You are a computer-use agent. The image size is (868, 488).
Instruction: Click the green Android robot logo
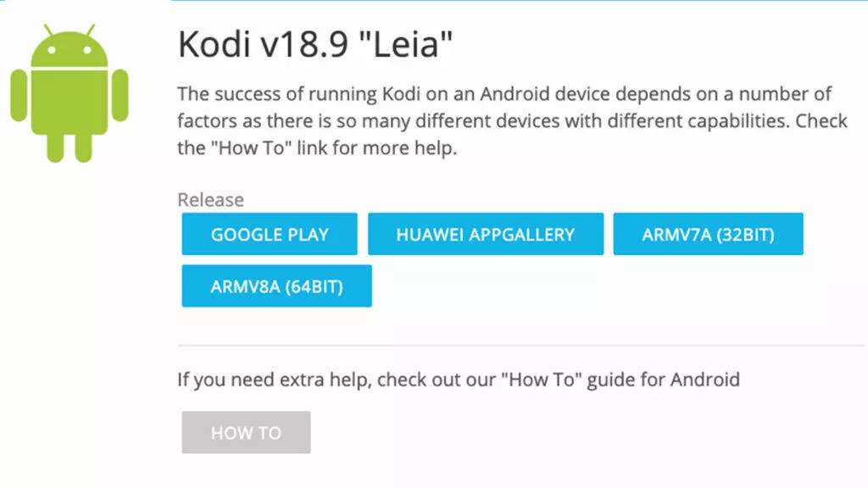coord(70,93)
